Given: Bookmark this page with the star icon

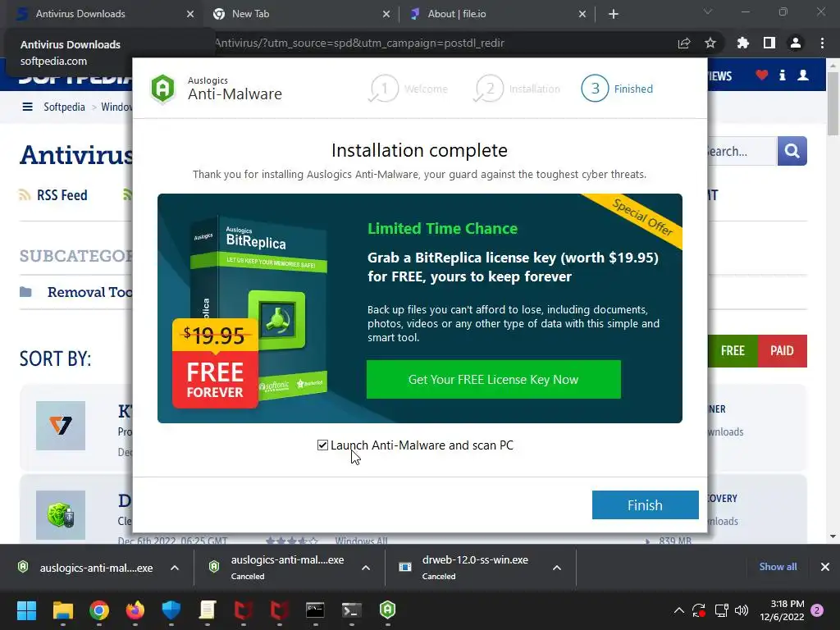Looking at the screenshot, I should click(710, 43).
